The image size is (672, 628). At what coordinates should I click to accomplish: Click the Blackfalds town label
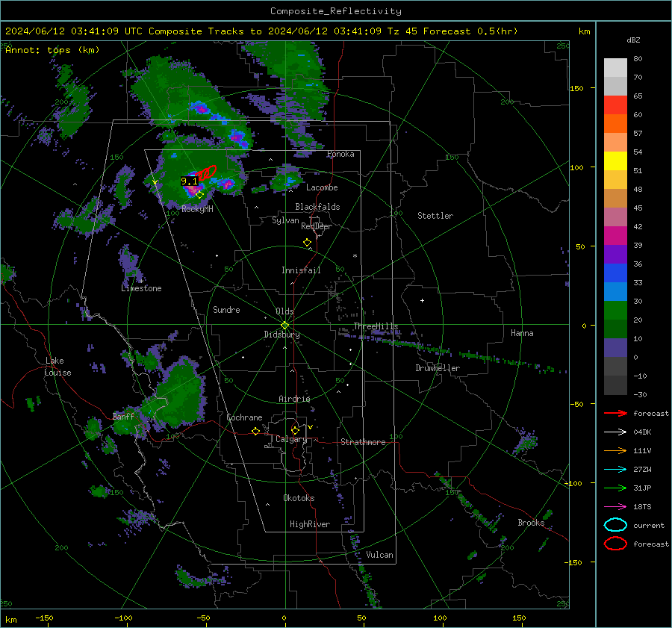click(317, 207)
